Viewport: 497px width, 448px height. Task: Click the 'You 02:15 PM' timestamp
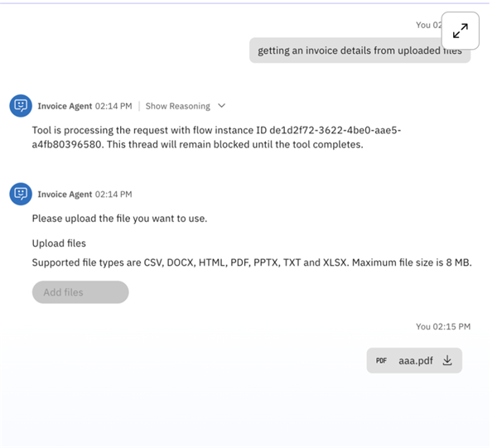pyautogui.click(x=442, y=326)
